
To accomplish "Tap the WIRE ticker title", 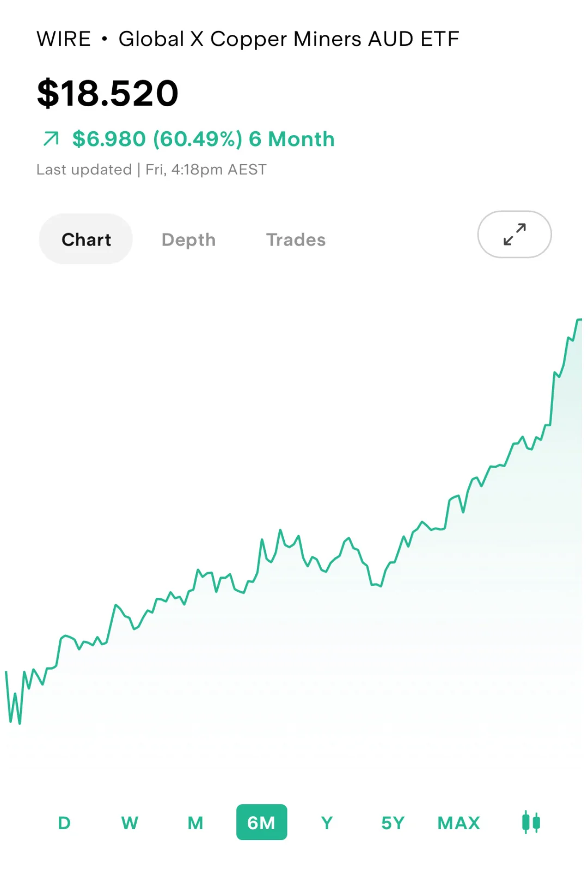I will pyautogui.click(x=64, y=39).
